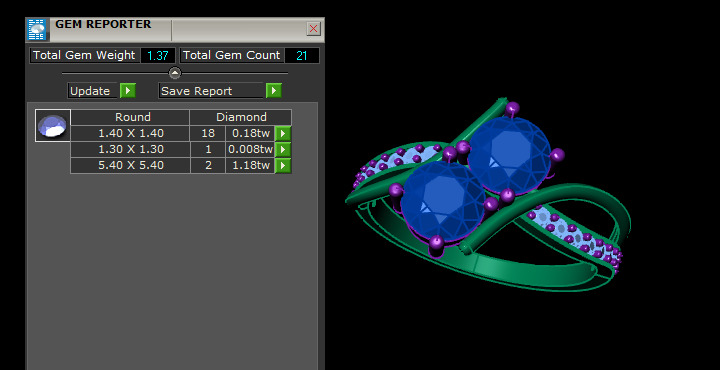Click the Diamond column header
The width and height of the screenshot is (720, 370).
pos(241,117)
